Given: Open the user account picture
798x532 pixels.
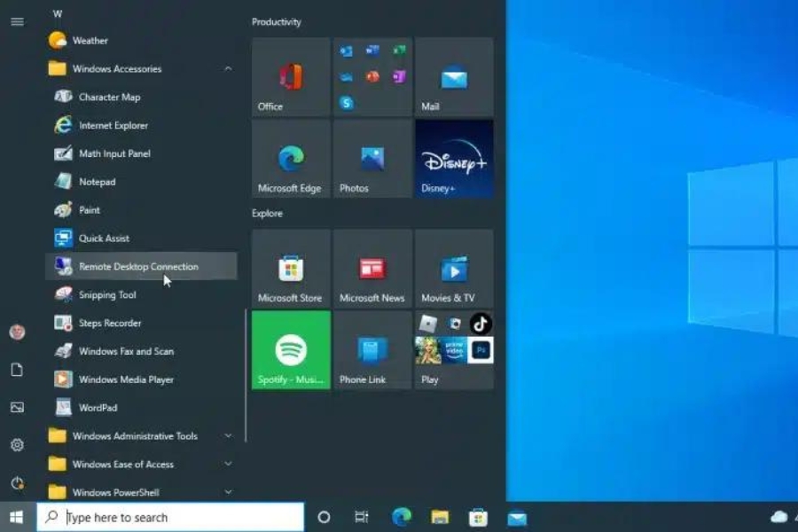Looking at the screenshot, I should pos(18,332).
